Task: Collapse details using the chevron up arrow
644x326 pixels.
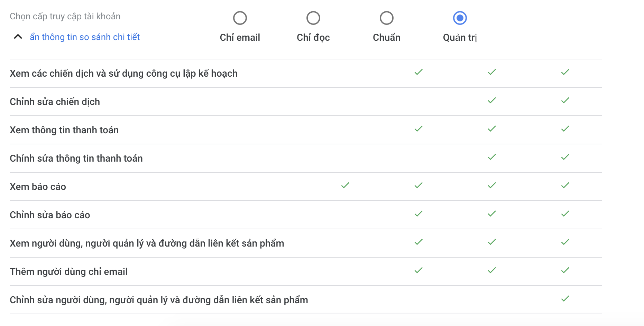Action: (x=18, y=37)
